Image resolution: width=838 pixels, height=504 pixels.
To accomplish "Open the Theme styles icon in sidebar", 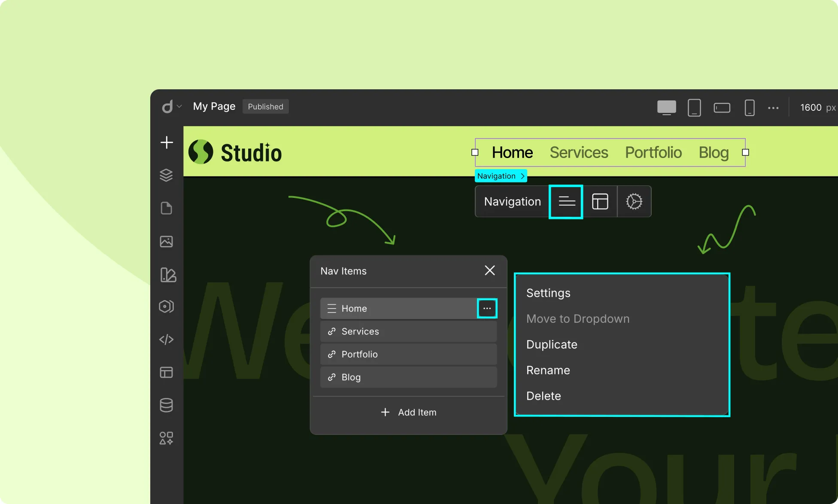I will pos(168,275).
